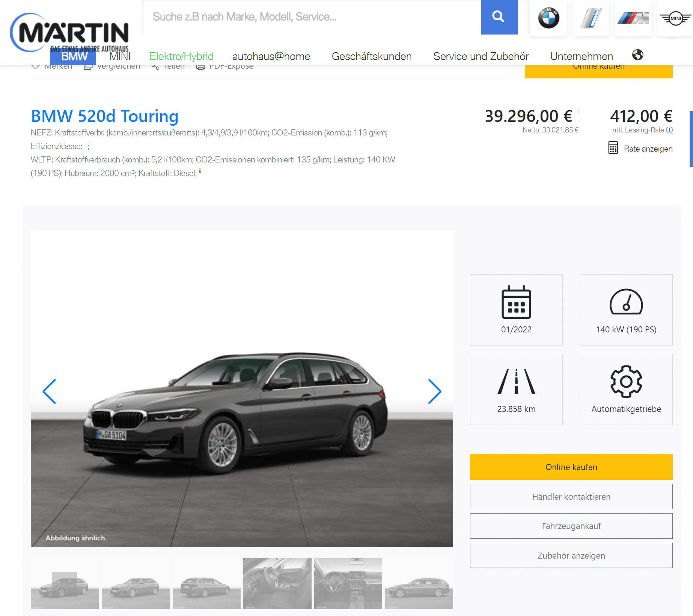693x616 pixels.
Task: Select the third rear-quarter car thumbnail
Action: pos(206,584)
